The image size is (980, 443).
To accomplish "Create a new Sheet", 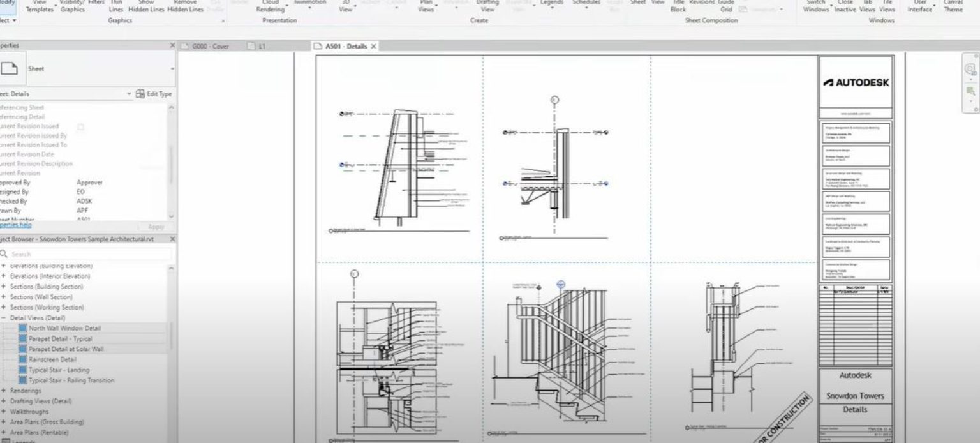I will 637,3.
